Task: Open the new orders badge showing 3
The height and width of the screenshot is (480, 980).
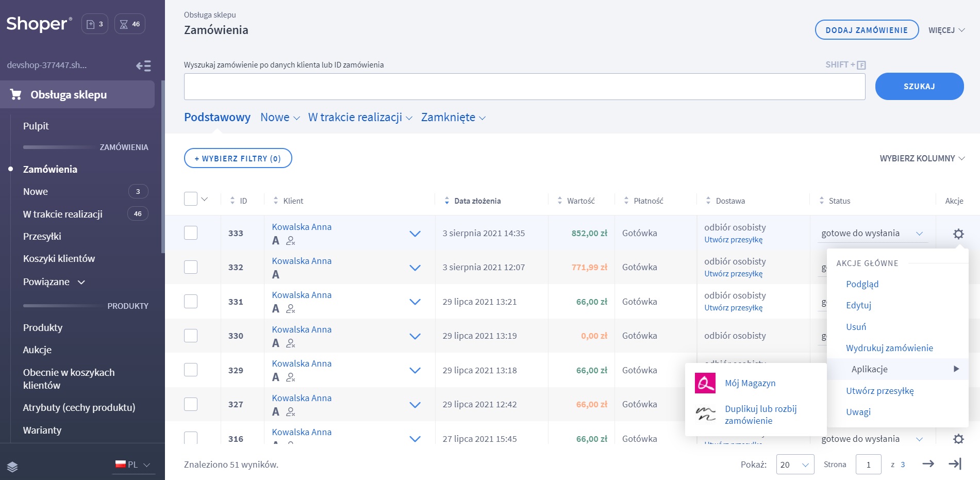Action: 95,24
